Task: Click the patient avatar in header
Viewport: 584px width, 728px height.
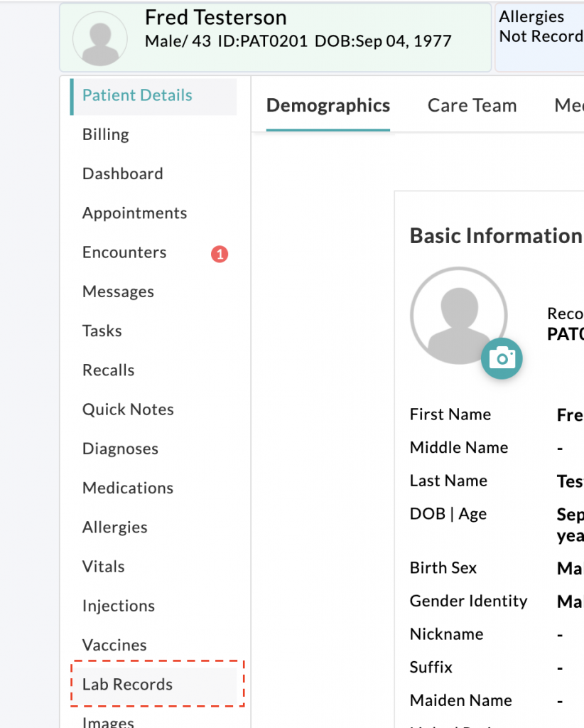Action: [104, 38]
